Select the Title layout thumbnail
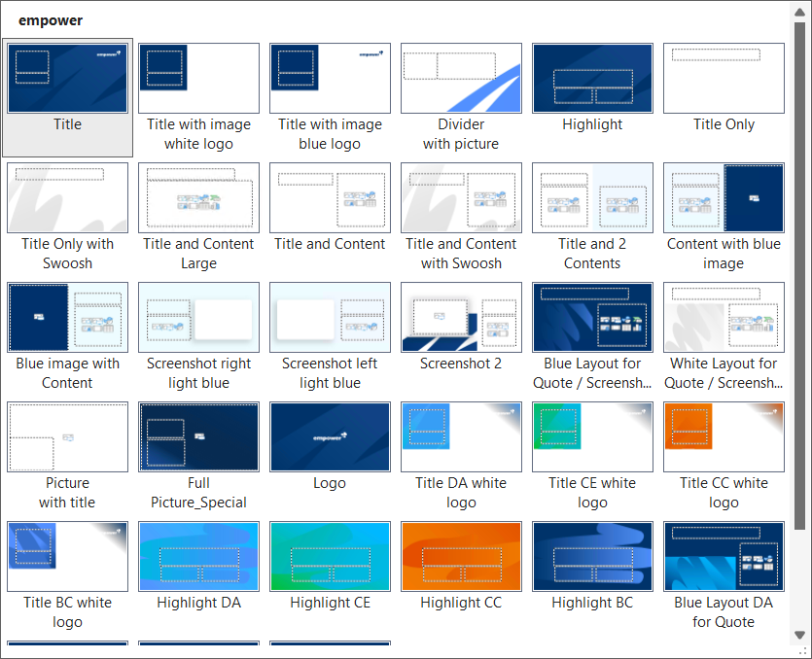 pos(67,78)
